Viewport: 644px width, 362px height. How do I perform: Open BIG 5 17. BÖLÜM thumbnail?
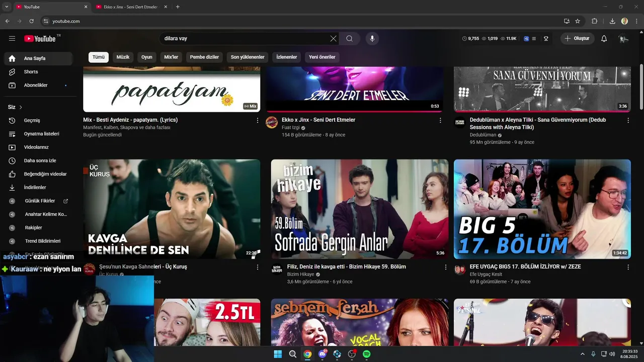(x=542, y=209)
